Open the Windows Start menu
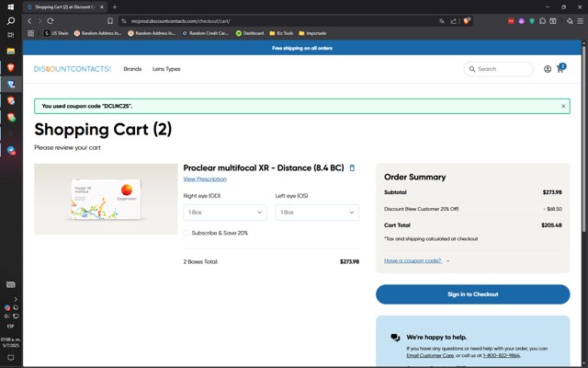Viewport: 588px width, 368px height. click(x=10, y=6)
